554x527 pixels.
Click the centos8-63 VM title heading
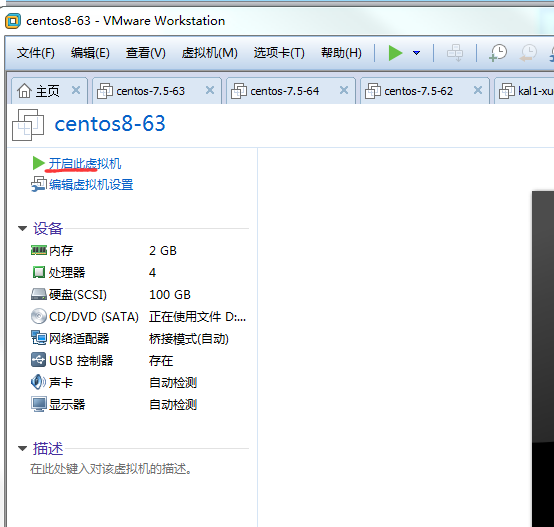click(x=110, y=124)
